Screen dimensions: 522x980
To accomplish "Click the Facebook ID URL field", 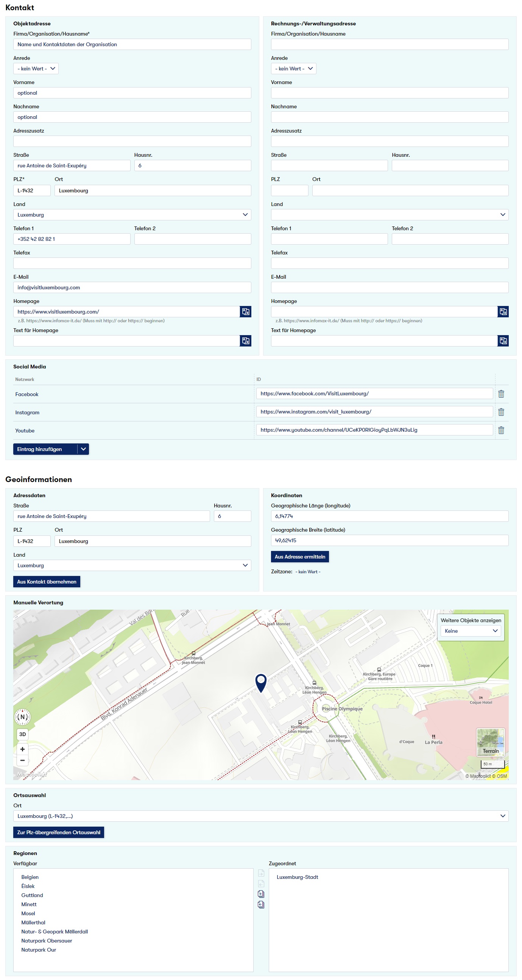I will click(x=374, y=393).
